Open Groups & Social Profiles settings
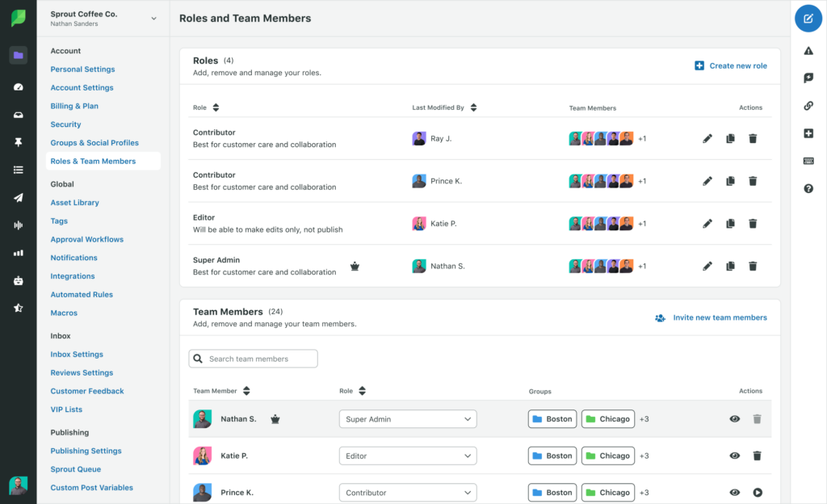 pos(94,143)
